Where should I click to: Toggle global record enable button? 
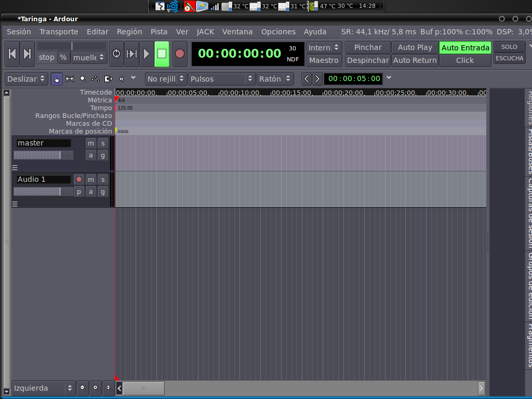point(179,54)
